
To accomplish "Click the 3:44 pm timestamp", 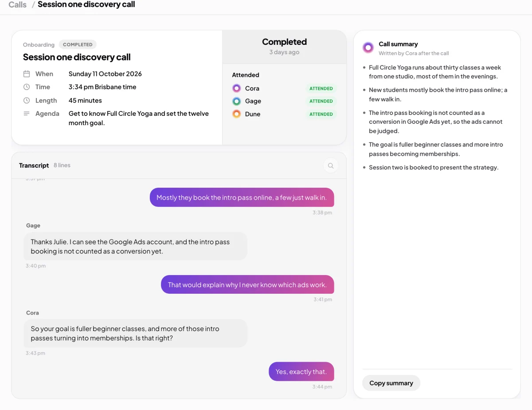I will click(322, 386).
